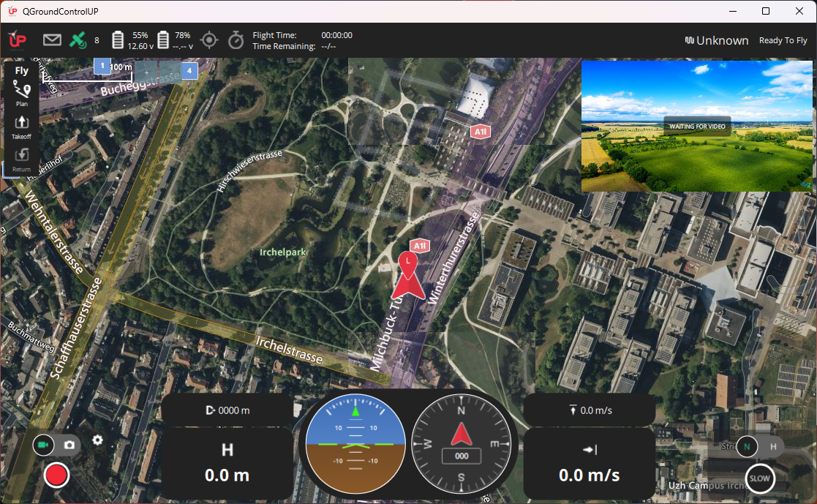This screenshot has height=504, width=817.
Task: Click the GPS satellite status icon
Action: coord(78,40)
